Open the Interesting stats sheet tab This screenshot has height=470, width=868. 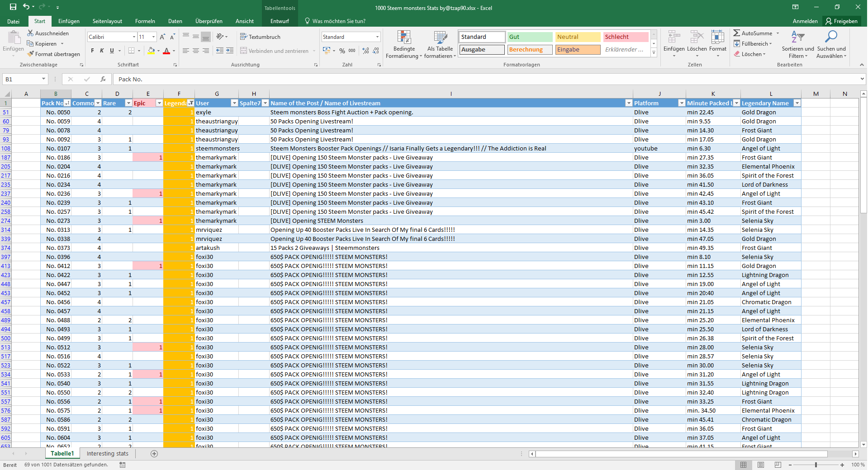click(108, 454)
